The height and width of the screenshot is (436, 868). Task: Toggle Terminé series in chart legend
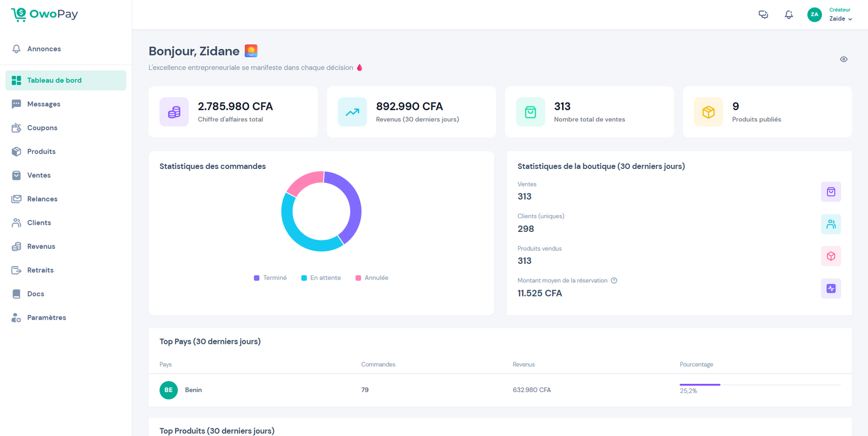click(x=270, y=278)
